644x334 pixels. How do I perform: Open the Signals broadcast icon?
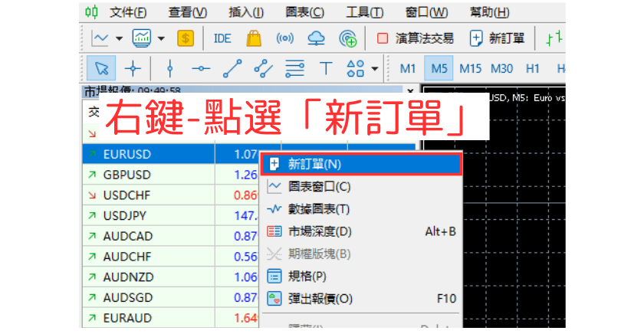284,38
